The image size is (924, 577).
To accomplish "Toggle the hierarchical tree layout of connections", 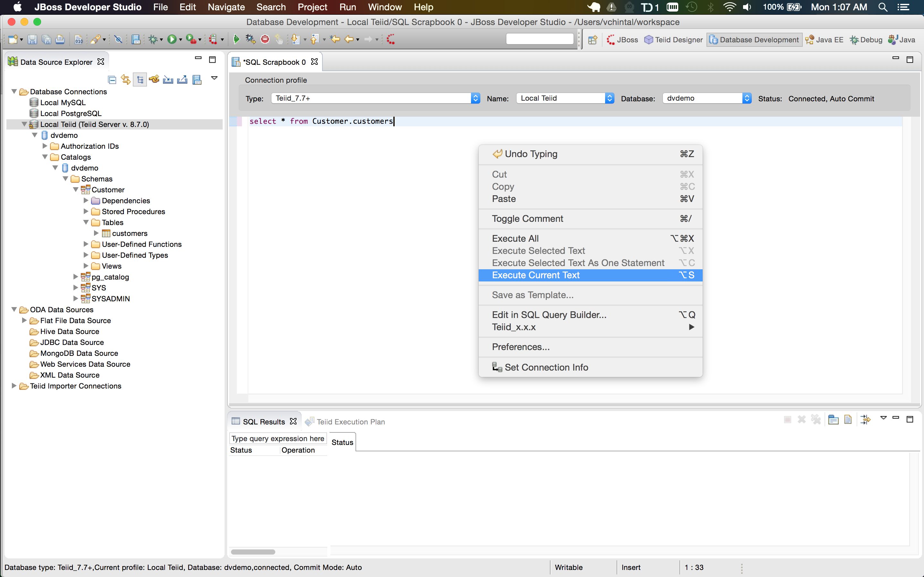I will click(x=140, y=79).
